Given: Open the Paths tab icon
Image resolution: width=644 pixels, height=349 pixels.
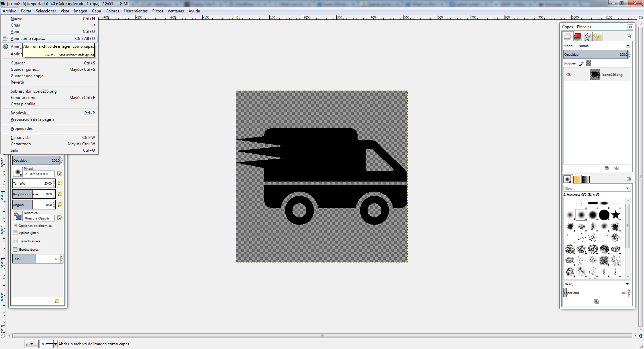Looking at the screenshot, I should 587,37.
